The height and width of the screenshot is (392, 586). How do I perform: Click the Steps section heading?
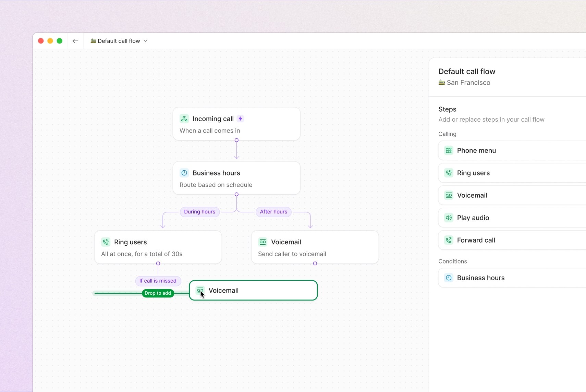448,109
